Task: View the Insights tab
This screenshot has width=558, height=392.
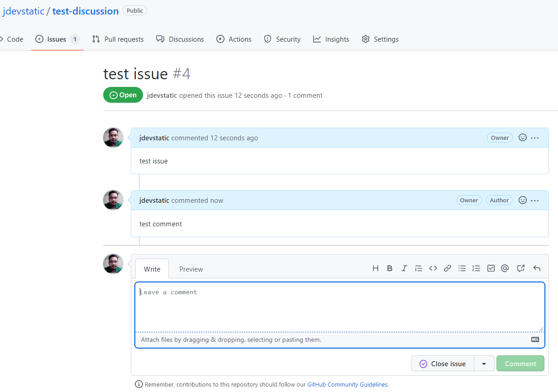Action: coord(331,39)
